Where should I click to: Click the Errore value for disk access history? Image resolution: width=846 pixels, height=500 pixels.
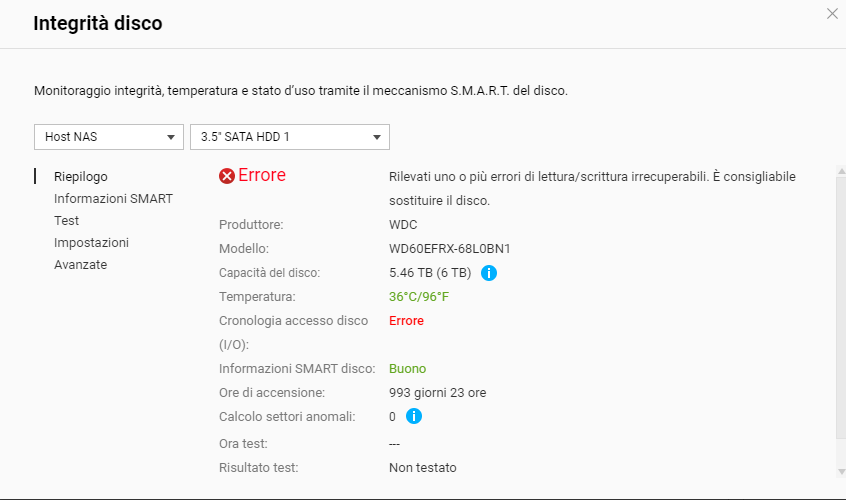point(406,320)
